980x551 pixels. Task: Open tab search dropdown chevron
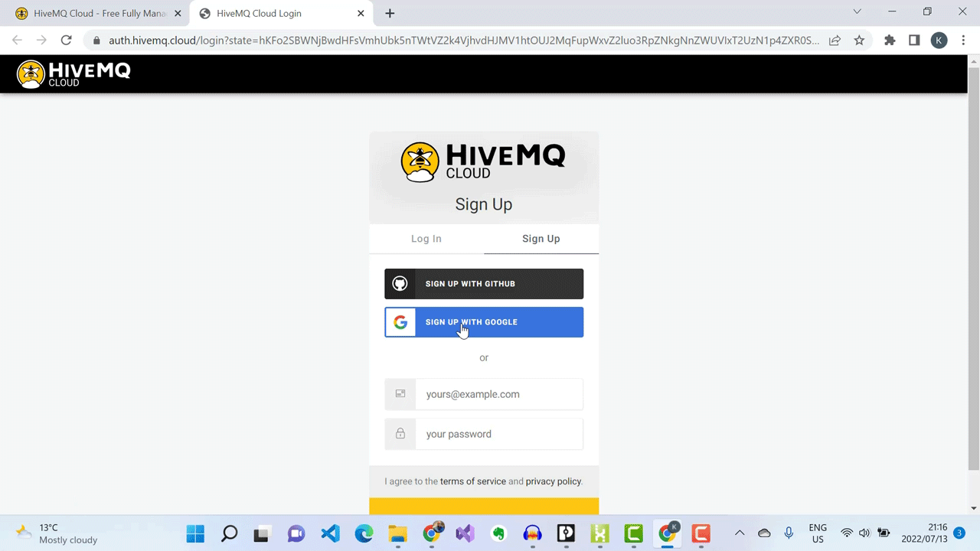(x=857, y=11)
